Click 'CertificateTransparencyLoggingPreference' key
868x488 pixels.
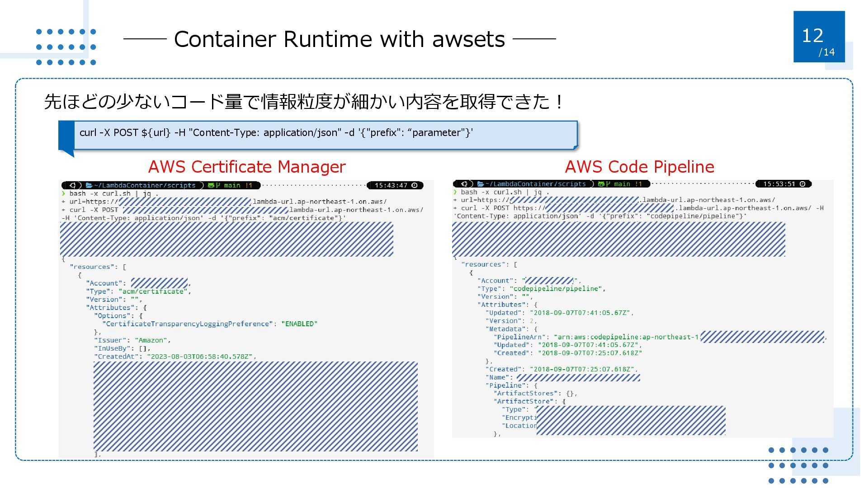coord(188,324)
